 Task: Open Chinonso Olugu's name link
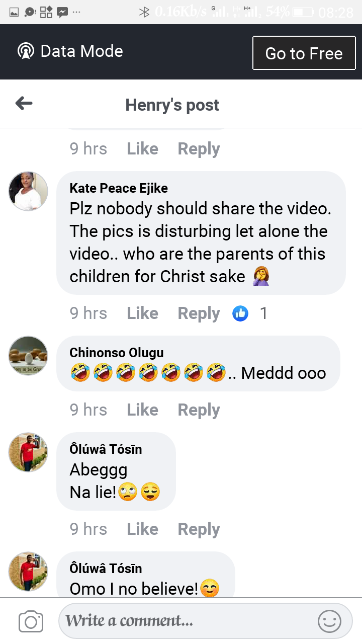pos(117,353)
